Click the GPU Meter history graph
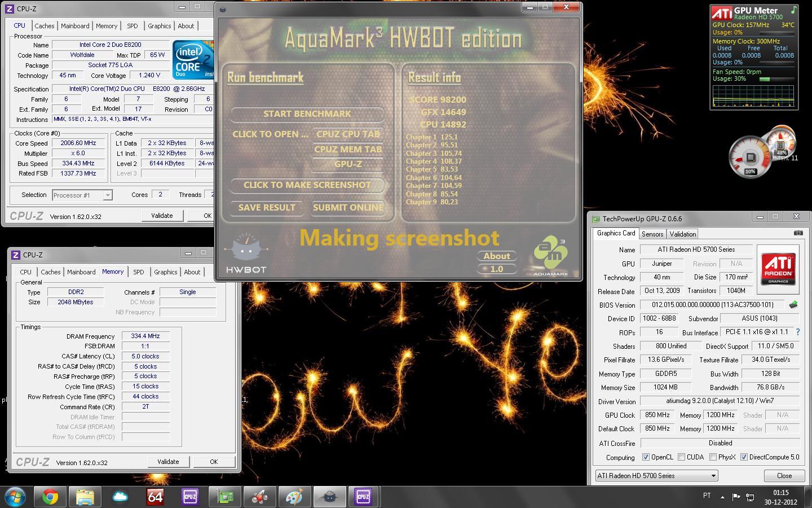This screenshot has height=508, width=812. (753, 96)
